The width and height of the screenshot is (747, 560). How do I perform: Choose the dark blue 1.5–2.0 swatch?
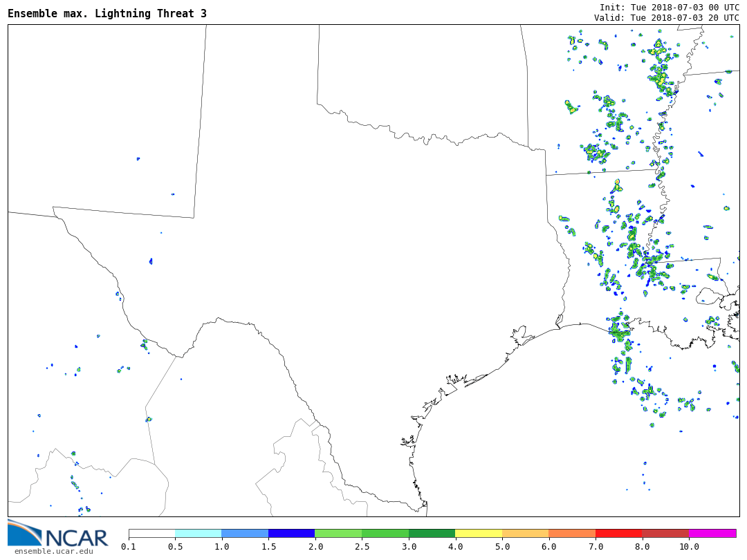[x=291, y=534]
